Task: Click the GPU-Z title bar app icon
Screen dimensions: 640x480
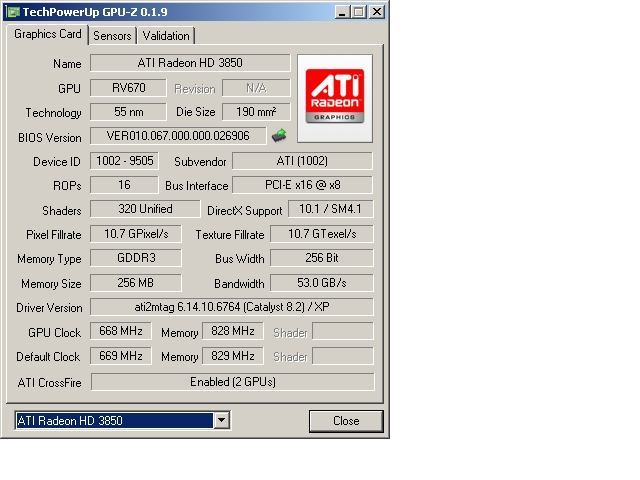Action: (x=13, y=12)
